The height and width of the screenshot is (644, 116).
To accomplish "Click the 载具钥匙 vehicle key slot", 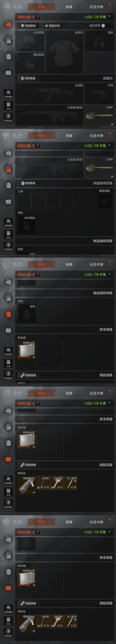I will (104, 201).
